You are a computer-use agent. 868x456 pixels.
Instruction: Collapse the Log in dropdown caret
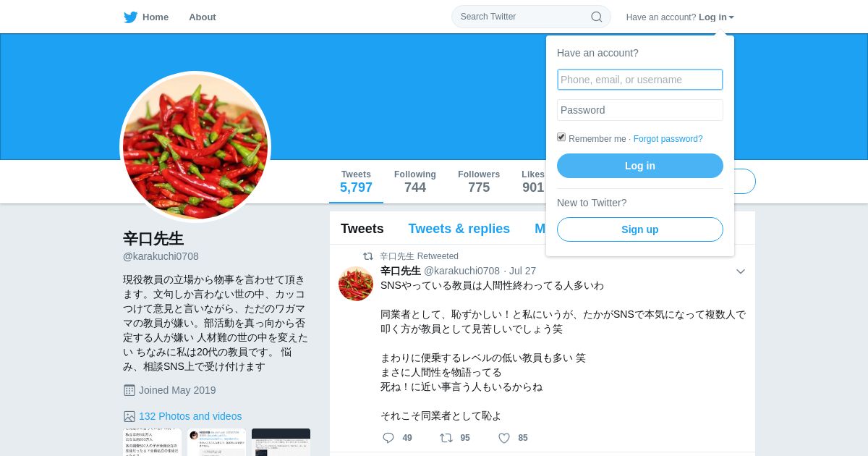(731, 17)
